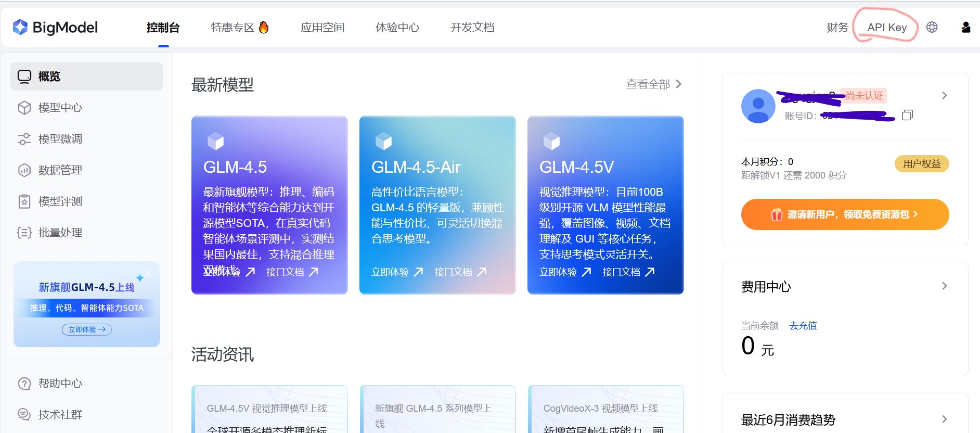Screen dimensions: 980x433
Task: Click the chevron next to 查看全部
Action: [678, 84]
